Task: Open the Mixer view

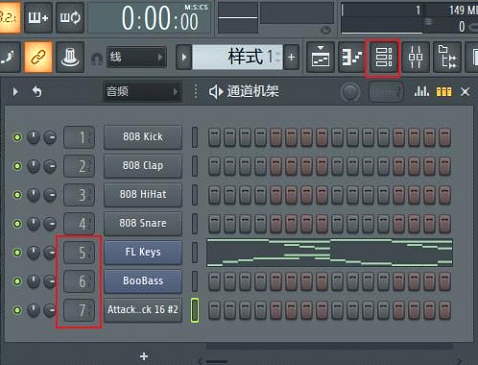Action: 415,58
